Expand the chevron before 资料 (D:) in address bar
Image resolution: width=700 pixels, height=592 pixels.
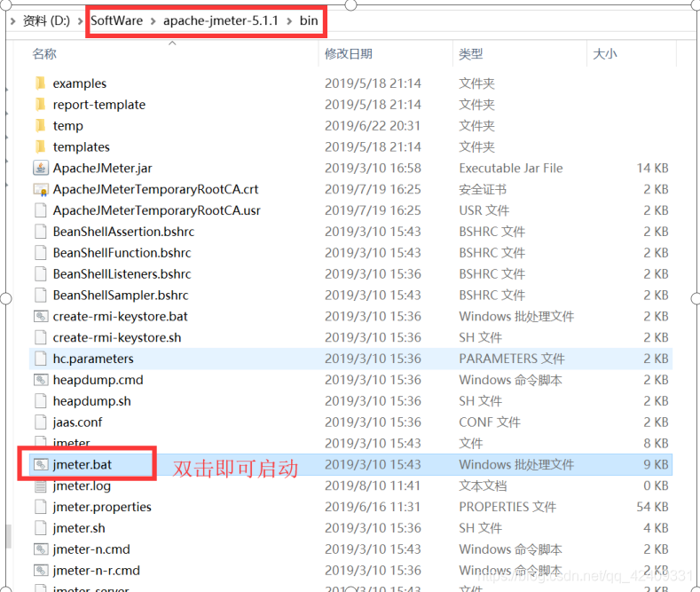(13, 21)
